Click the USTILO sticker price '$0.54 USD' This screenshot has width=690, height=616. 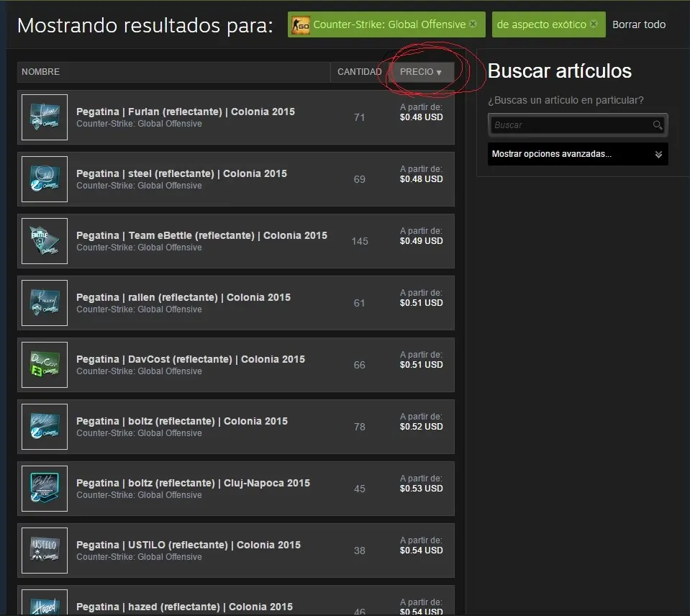pos(421,550)
